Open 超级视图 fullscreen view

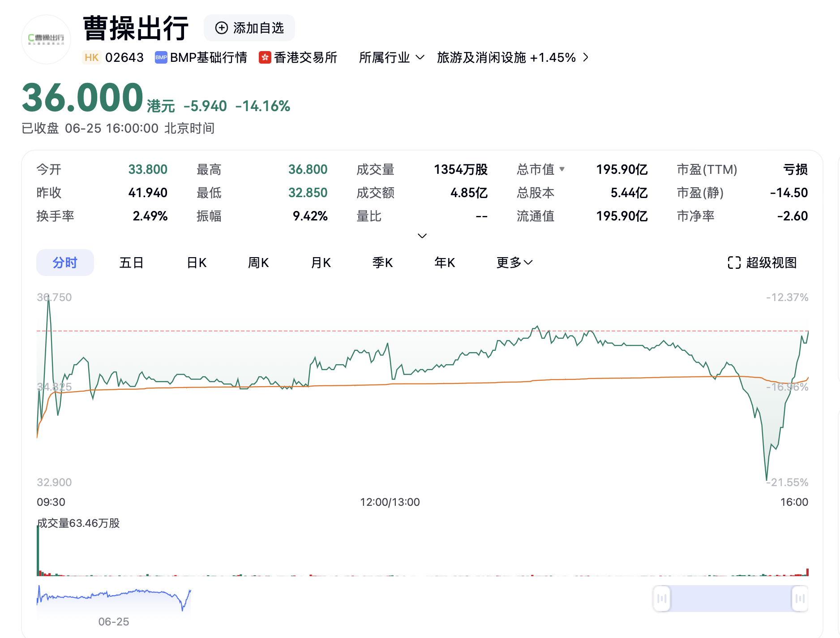click(x=762, y=263)
